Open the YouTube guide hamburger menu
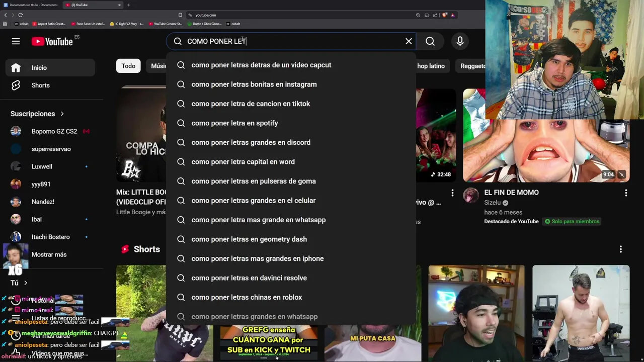644x362 pixels. click(16, 41)
